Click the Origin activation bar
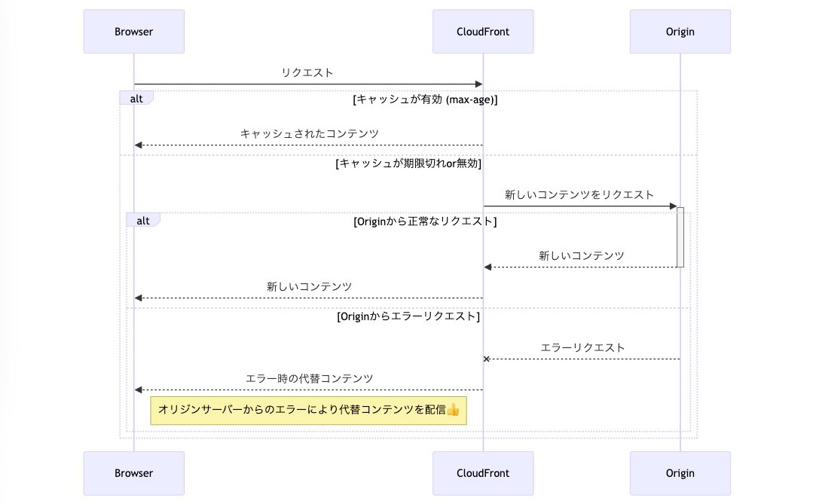Image resolution: width=816 pixels, height=504 pixels. (680, 237)
